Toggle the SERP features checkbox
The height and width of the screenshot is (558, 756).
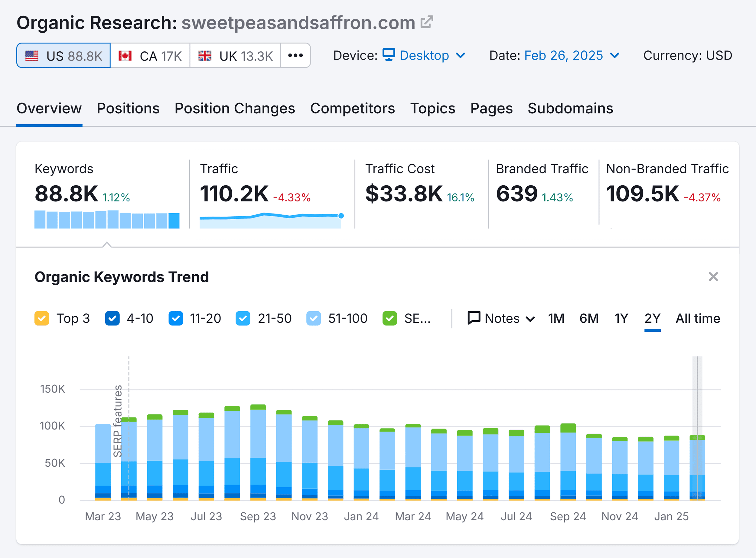(x=390, y=318)
